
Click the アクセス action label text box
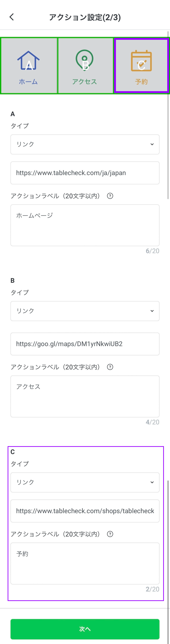point(85,396)
